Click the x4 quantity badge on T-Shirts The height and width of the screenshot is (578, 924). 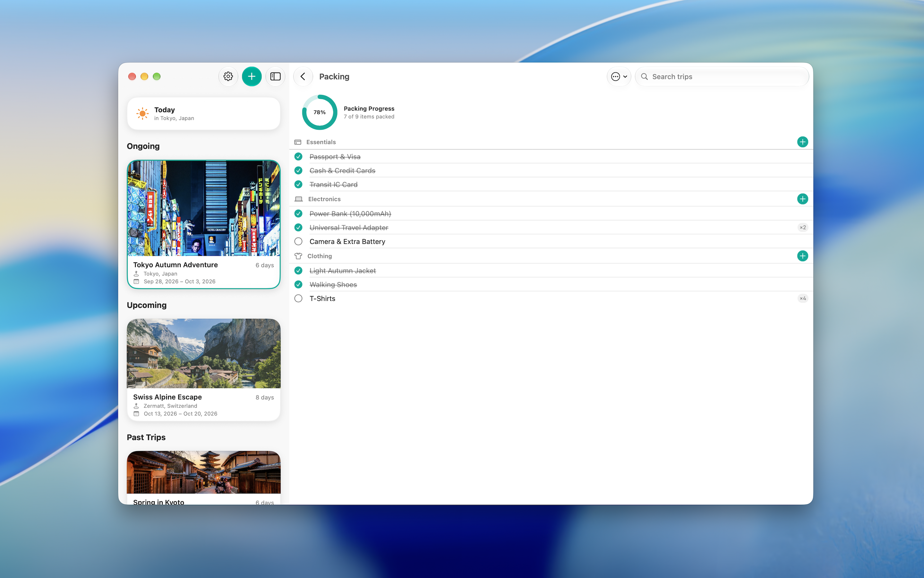coord(803,299)
